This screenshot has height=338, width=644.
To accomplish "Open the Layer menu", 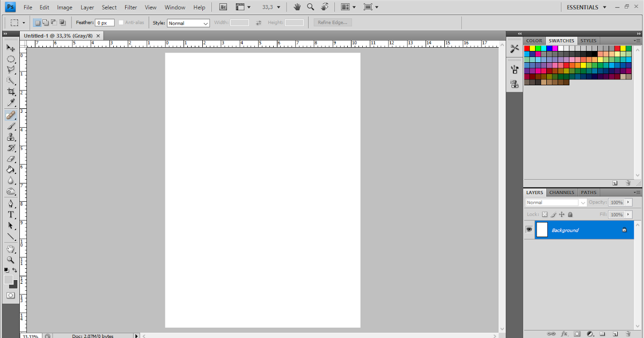I will (87, 8).
